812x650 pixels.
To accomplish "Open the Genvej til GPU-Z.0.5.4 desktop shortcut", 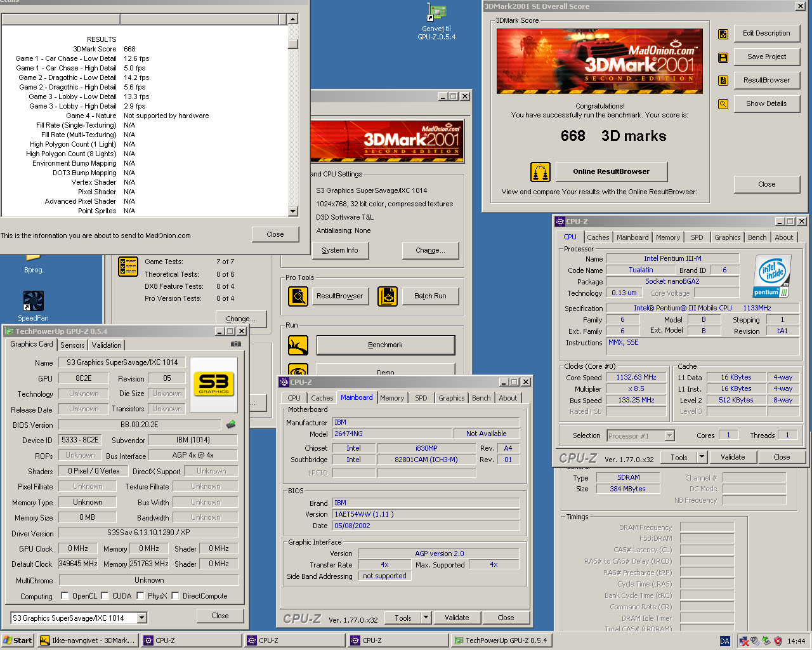I will [x=436, y=22].
